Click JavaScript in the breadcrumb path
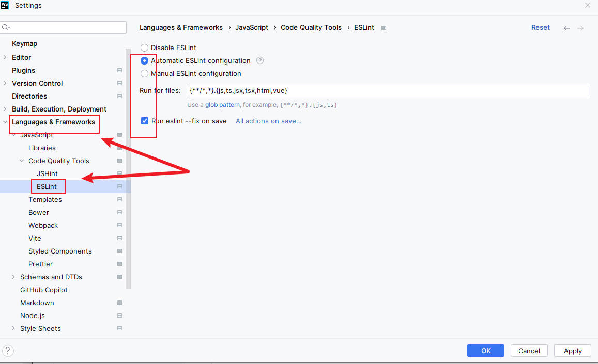Screen dimensions: 598x364 click(252, 28)
